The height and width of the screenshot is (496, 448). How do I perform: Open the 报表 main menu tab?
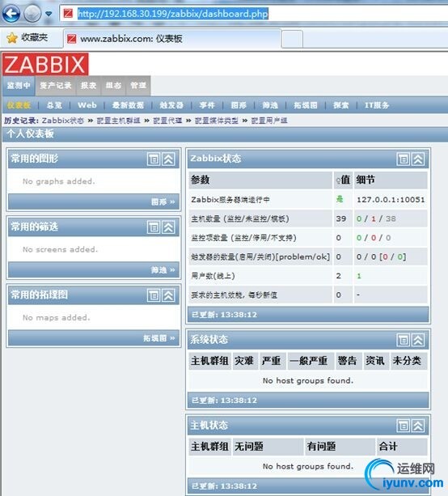(x=88, y=86)
